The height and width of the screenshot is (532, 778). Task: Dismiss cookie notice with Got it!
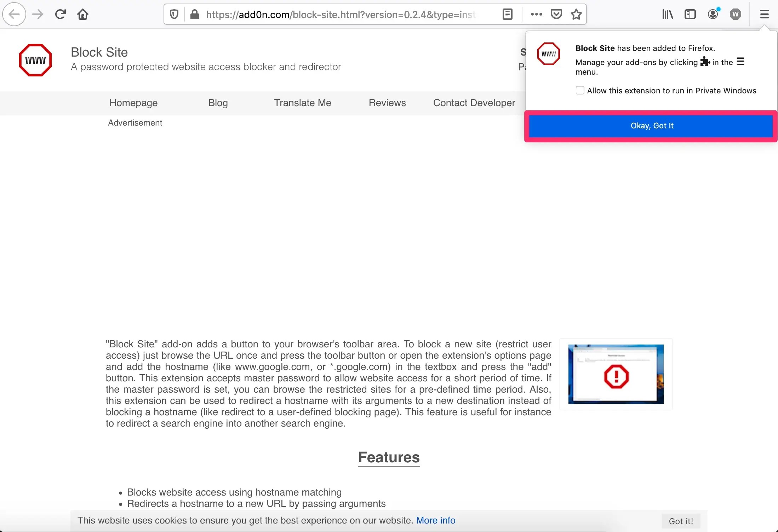[681, 521]
